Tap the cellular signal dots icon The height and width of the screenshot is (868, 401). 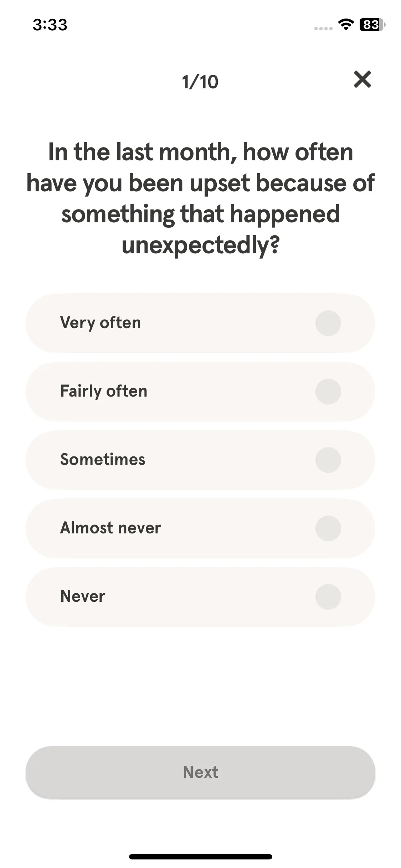[x=323, y=29]
